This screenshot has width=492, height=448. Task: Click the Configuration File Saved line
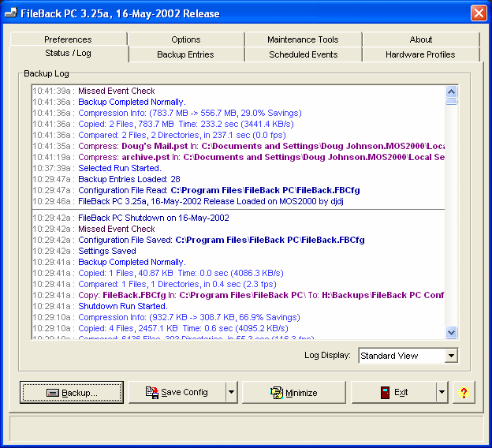tap(199, 240)
